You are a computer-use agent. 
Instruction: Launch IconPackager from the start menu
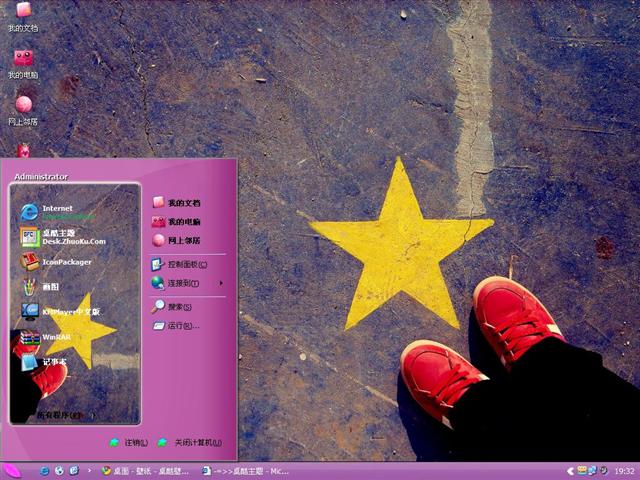tap(56, 262)
